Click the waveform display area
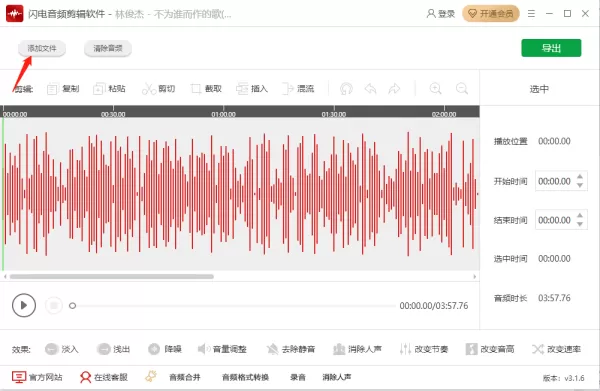The height and width of the screenshot is (391, 600). pos(240,194)
